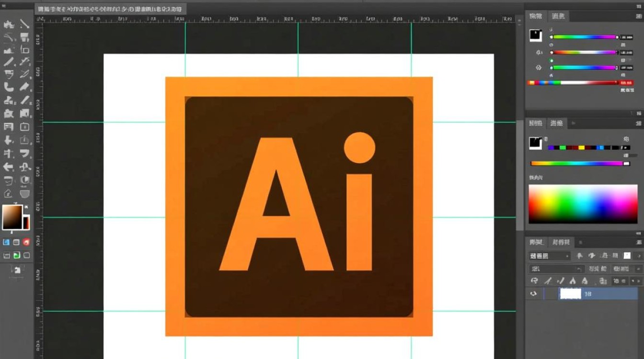The height and width of the screenshot is (359, 644).
Task: Open the top color panel's flyout menu
Action: (638, 16)
